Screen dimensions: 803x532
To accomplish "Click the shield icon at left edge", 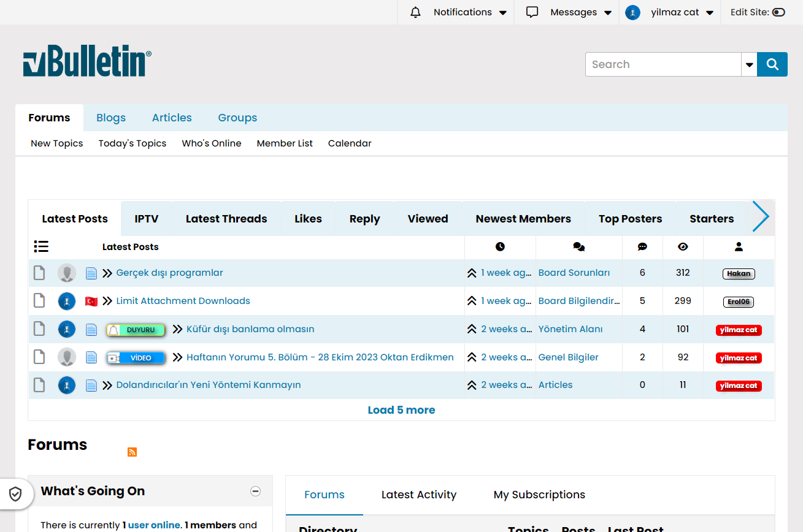I will point(16,494).
